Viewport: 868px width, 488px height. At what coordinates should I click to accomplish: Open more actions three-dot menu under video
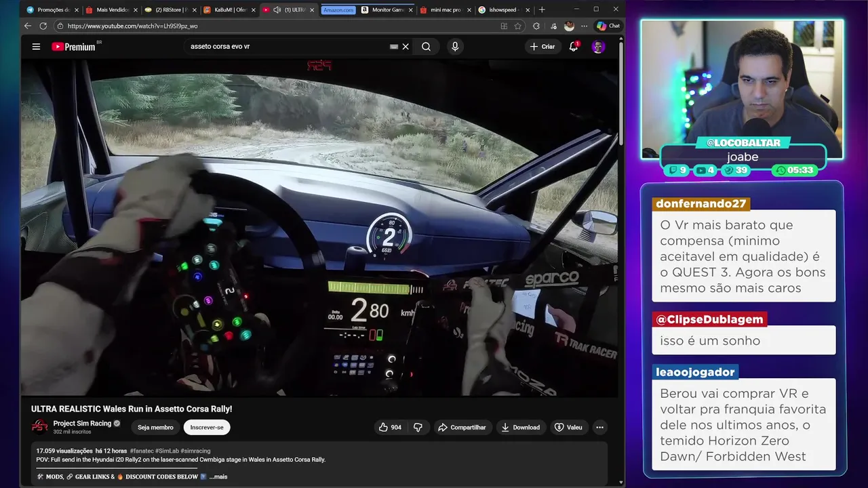(599, 427)
